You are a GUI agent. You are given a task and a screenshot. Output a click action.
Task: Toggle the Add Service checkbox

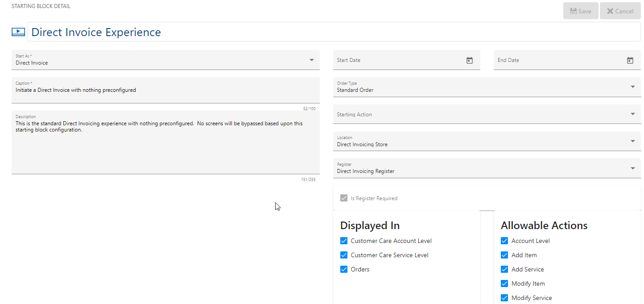tap(504, 269)
